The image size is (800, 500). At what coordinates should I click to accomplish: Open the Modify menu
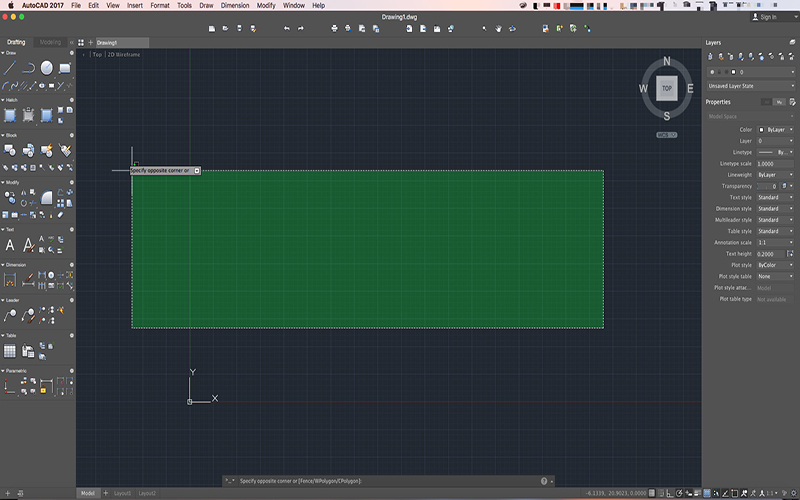tap(266, 6)
